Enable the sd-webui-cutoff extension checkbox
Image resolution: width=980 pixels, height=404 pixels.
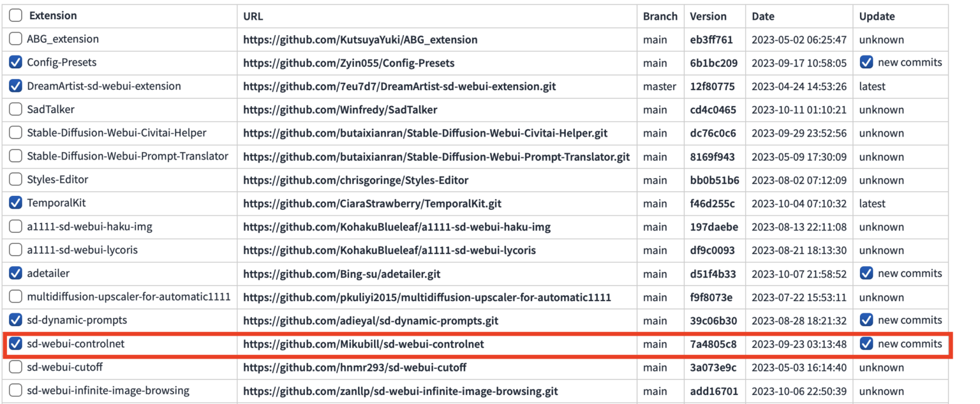point(15,368)
